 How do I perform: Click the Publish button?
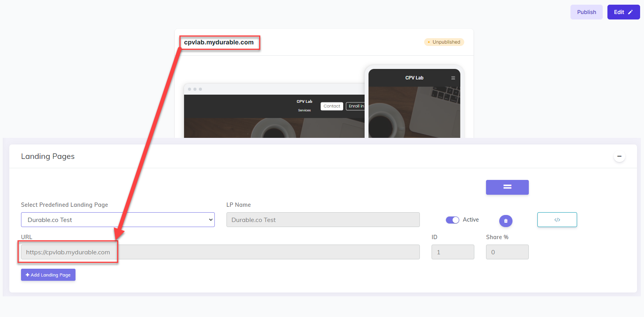[x=586, y=12]
